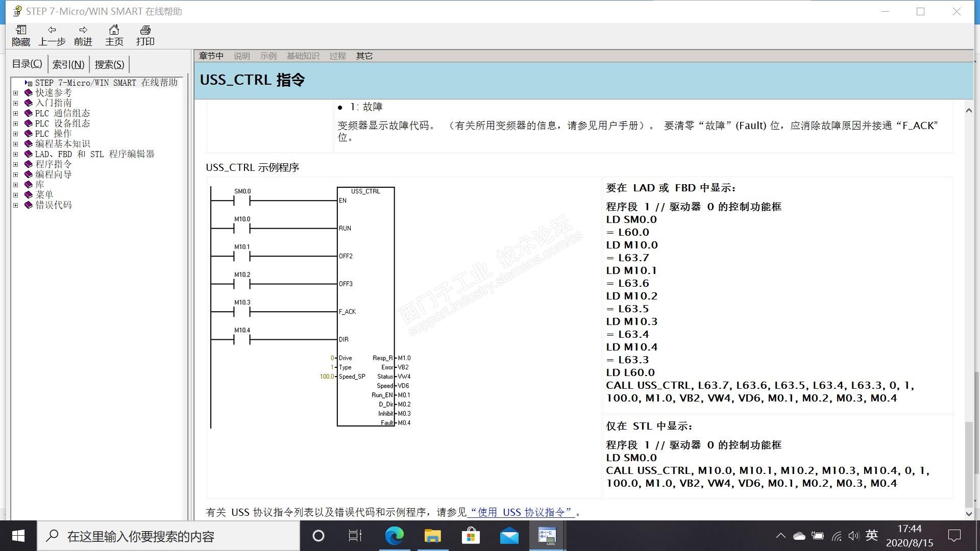
Task: Click the Back (上一步) arrow icon
Action: [52, 30]
